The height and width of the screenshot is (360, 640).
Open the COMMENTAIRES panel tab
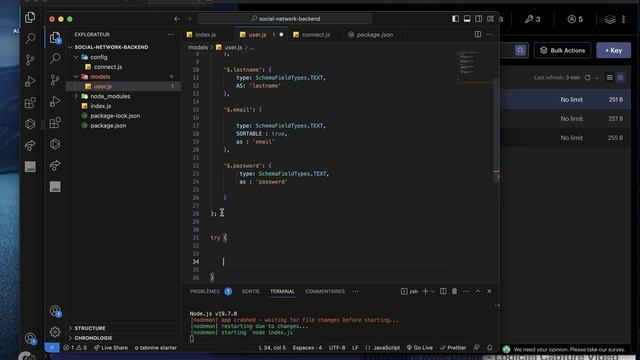(x=325, y=291)
